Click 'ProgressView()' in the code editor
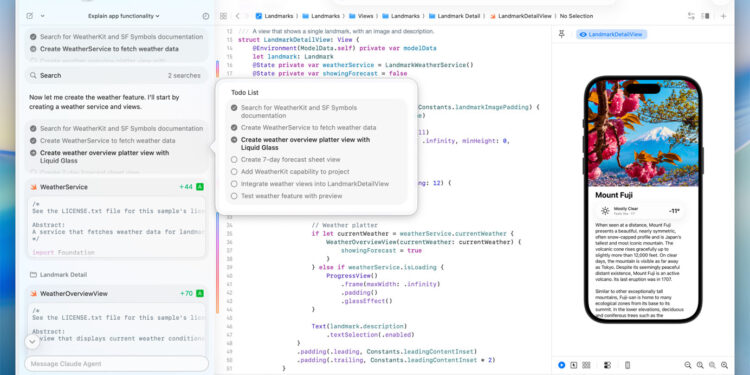Image resolution: width=750 pixels, height=375 pixels. click(352, 276)
